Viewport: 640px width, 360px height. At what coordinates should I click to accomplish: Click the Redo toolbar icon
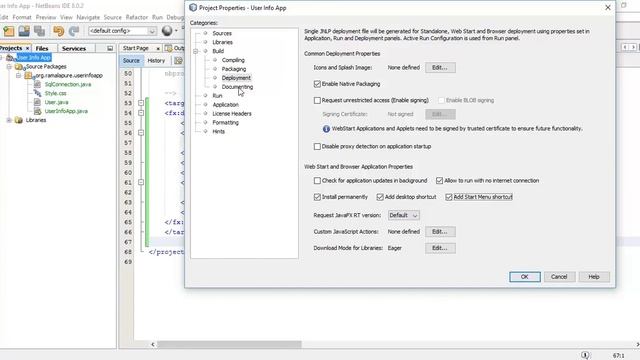pyautogui.click(x=74, y=31)
